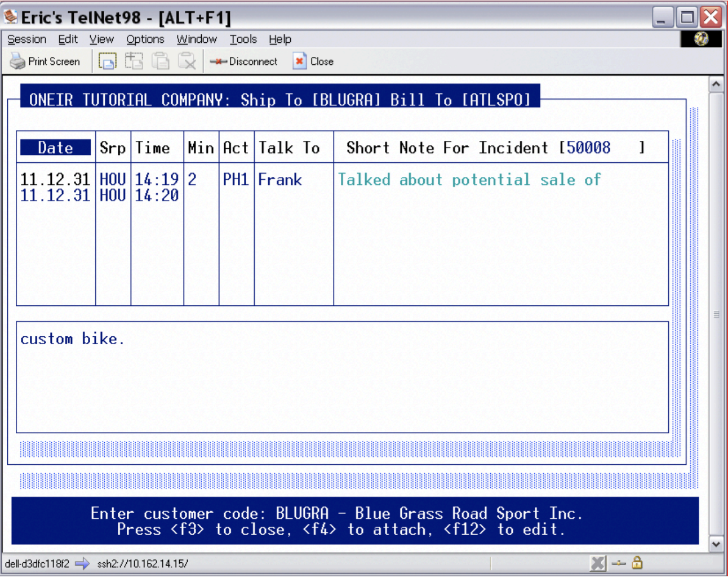Image resolution: width=728 pixels, height=578 pixels.
Task: Click the first row date 11.12.31 with time 14:19
Action: [55, 180]
